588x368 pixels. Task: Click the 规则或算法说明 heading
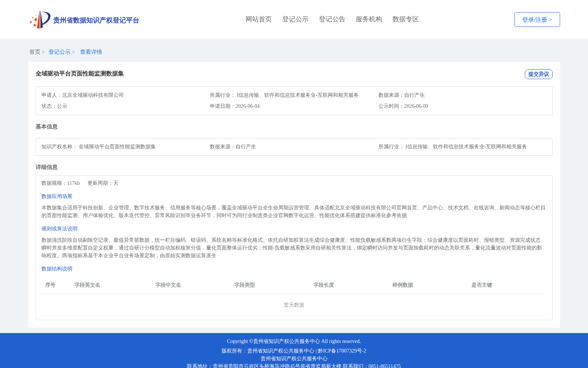(60, 229)
